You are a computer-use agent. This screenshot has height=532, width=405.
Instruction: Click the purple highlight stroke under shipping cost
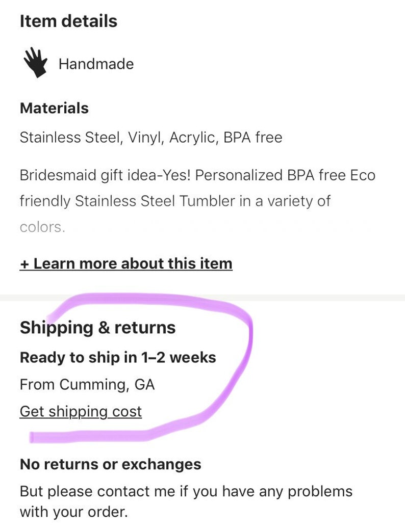click(88, 436)
